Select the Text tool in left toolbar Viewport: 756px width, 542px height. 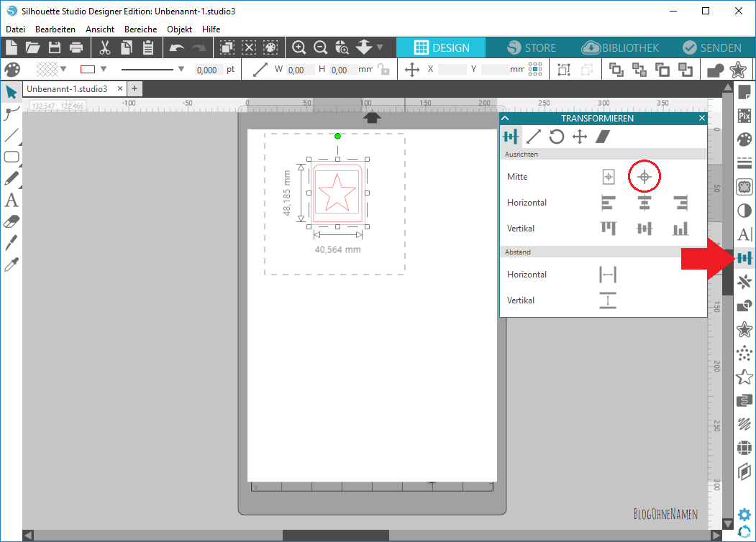tap(12, 200)
